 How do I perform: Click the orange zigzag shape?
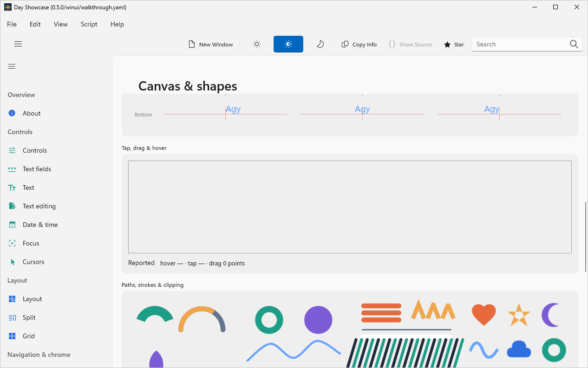[x=433, y=310]
